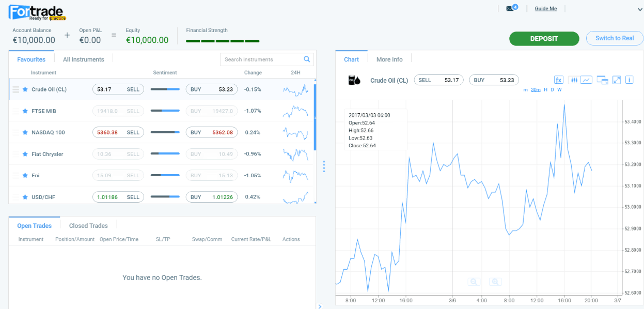644x309 pixels.
Task: Select the H chart timeframe
Action: (545, 90)
